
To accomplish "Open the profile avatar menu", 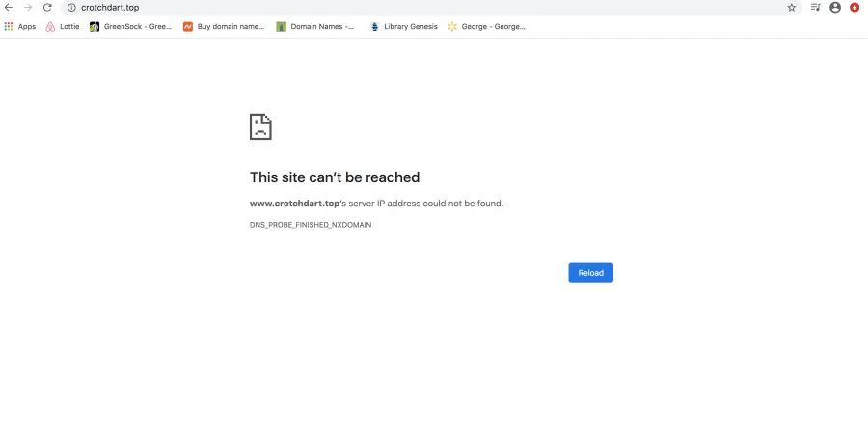I will click(835, 7).
